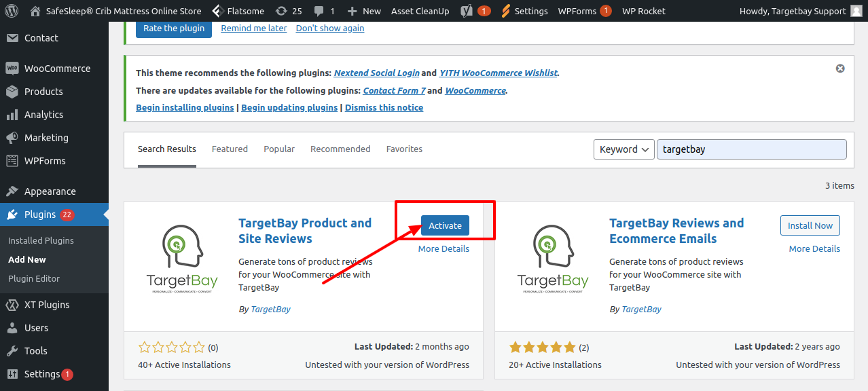Open the 25 pending updates icon
The image size is (868, 391).
(x=289, y=11)
